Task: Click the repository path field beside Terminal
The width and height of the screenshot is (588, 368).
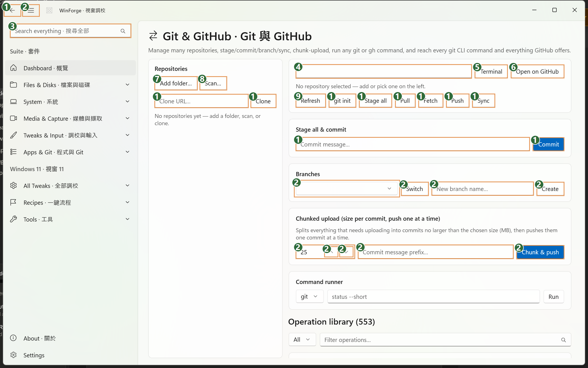Action: tap(384, 71)
